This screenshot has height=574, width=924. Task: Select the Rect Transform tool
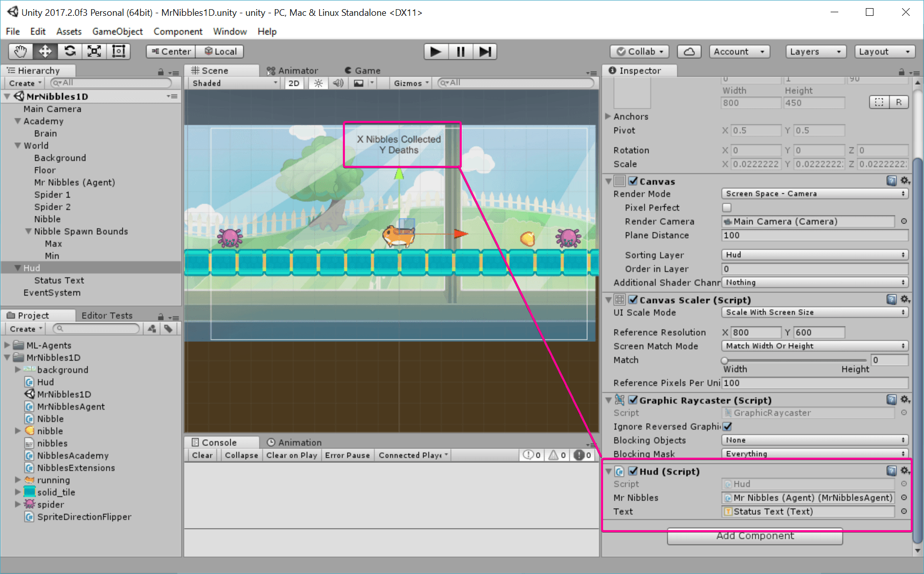click(118, 52)
